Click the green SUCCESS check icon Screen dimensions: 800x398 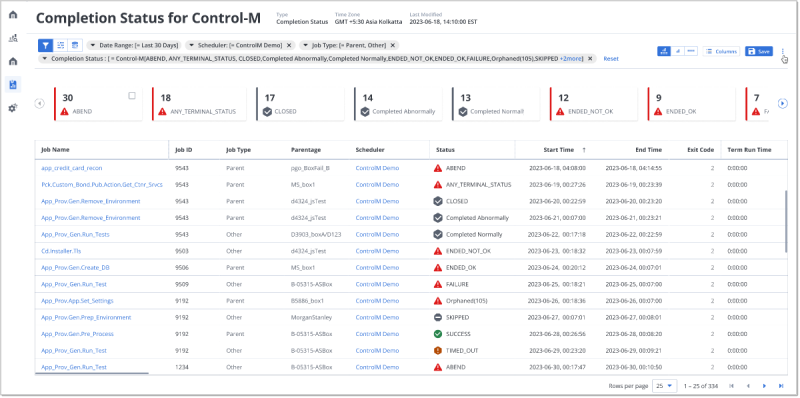pos(438,334)
